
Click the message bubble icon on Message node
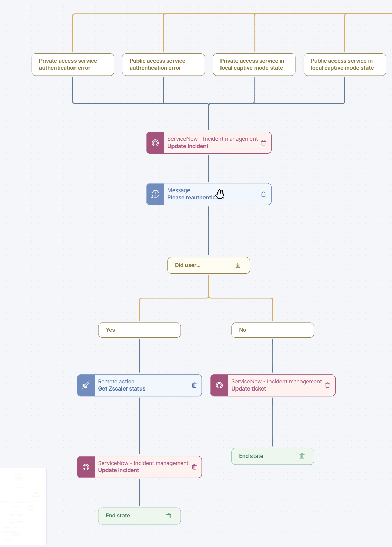click(x=156, y=194)
